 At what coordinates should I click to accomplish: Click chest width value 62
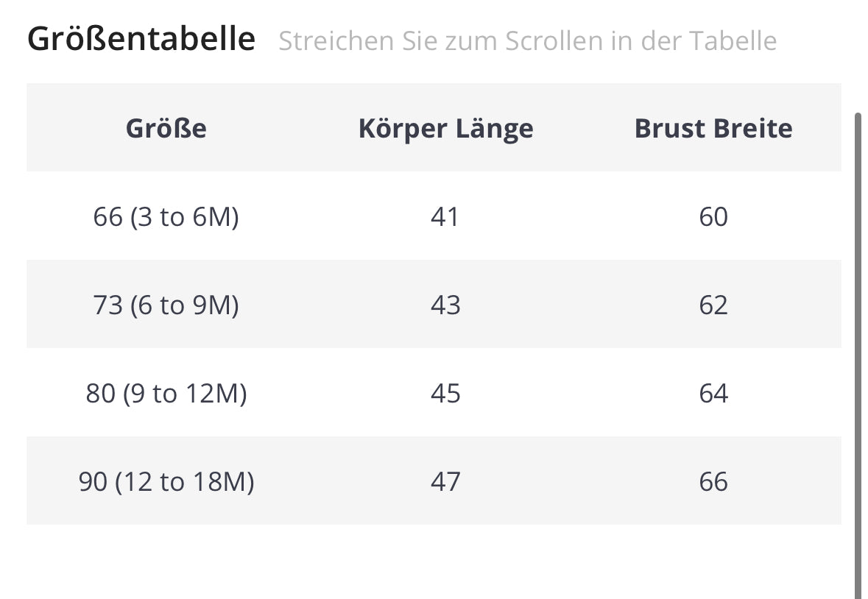(x=713, y=305)
